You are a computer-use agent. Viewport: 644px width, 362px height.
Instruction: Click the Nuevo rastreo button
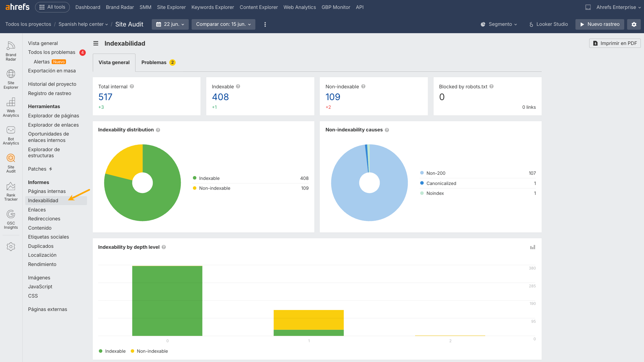click(600, 24)
